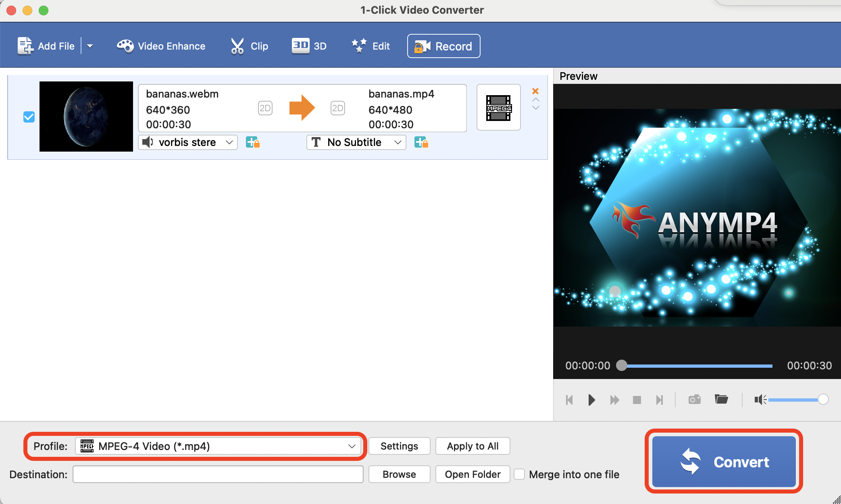Click the bananas.mp4 output filename
The image size is (841, 504).
401,94
